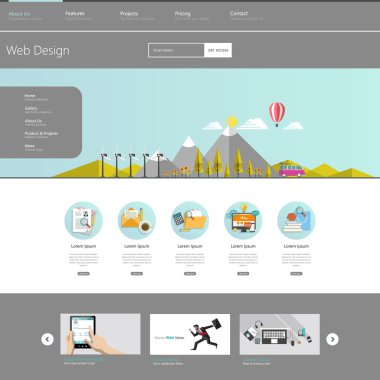Click the envelope and coffee cup icon

pos(137,220)
